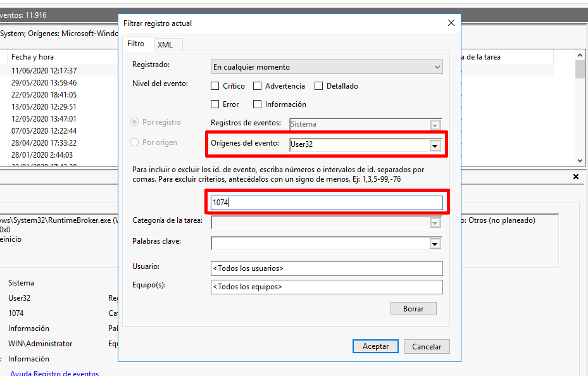The height and width of the screenshot is (376, 588).
Task: Enable the Crítico event level checkbox
Action: [x=215, y=85]
